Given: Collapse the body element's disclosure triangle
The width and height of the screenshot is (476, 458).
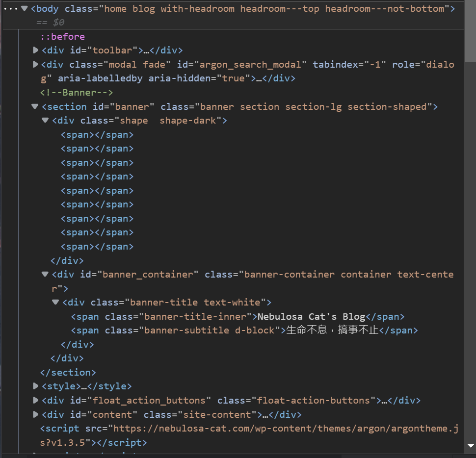Looking at the screenshot, I should tap(24, 8).
